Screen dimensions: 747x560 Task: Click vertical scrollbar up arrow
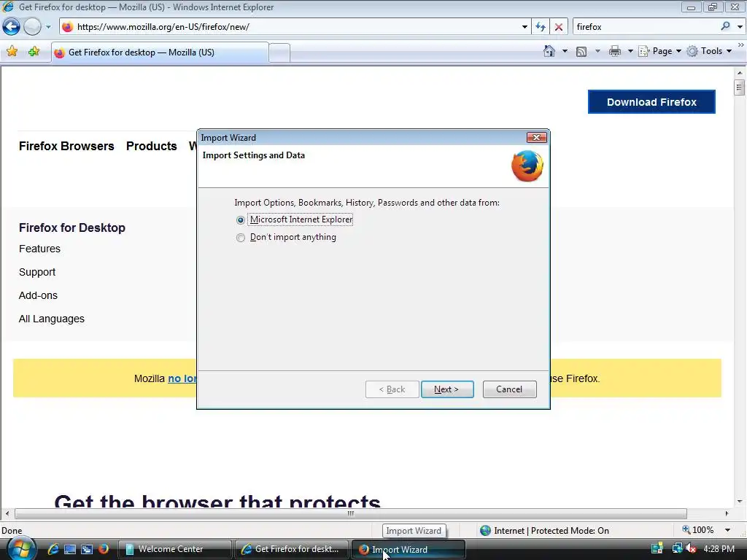tap(740, 74)
